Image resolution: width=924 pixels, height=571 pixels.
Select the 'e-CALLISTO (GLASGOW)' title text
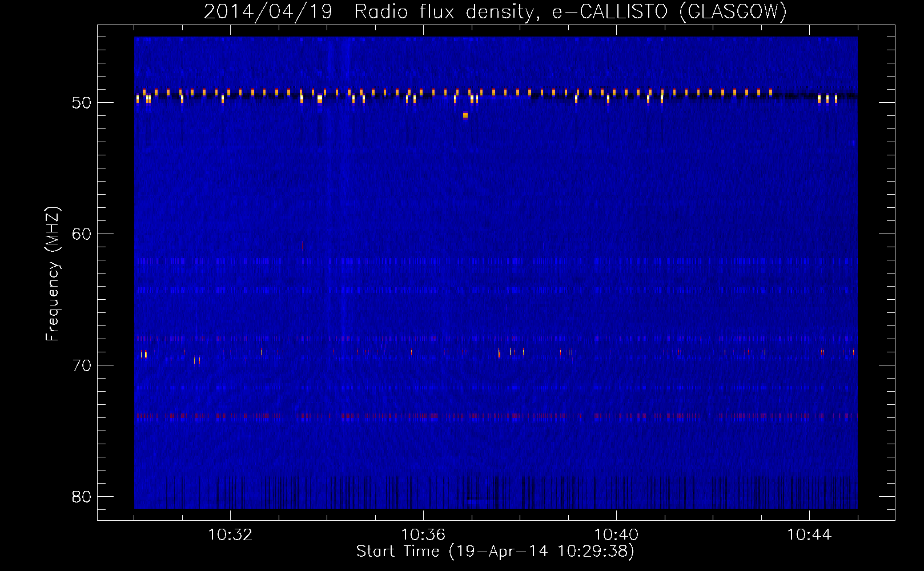[670, 11]
